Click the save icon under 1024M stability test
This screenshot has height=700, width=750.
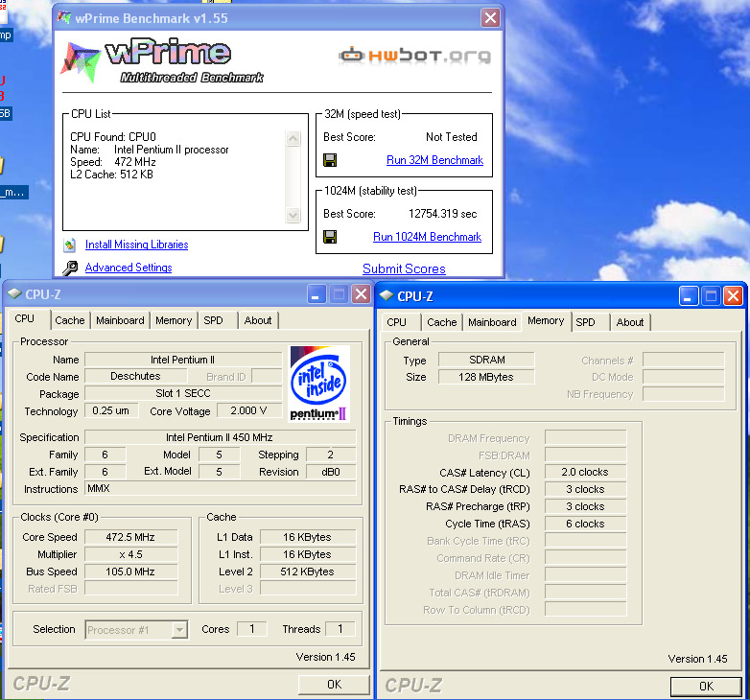[x=330, y=237]
